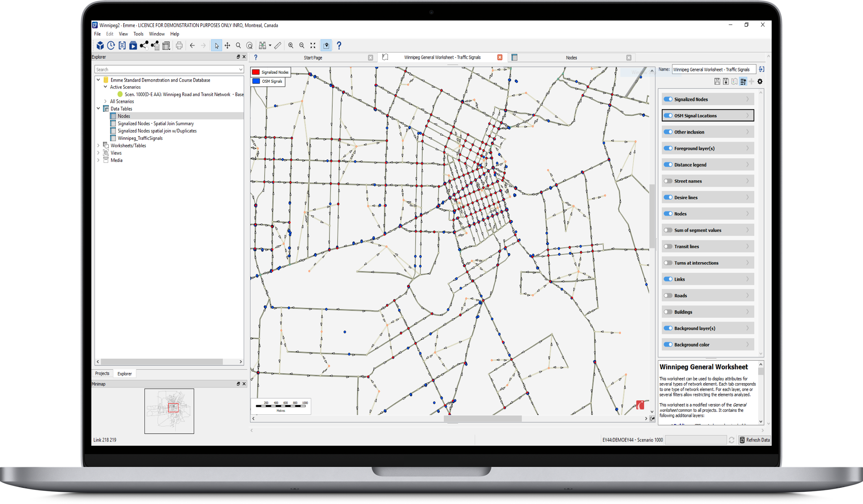The image size is (863, 504).
Task: Switch to the Nodes worksheet tab
Action: click(571, 57)
